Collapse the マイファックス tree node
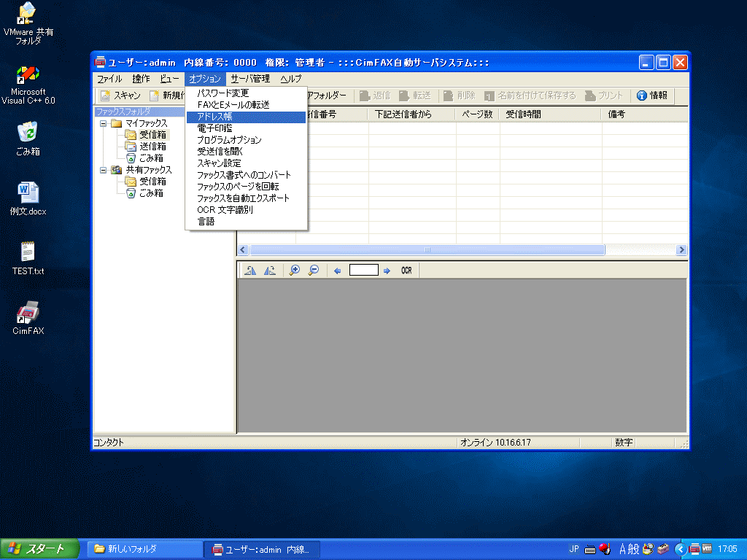 point(103,123)
